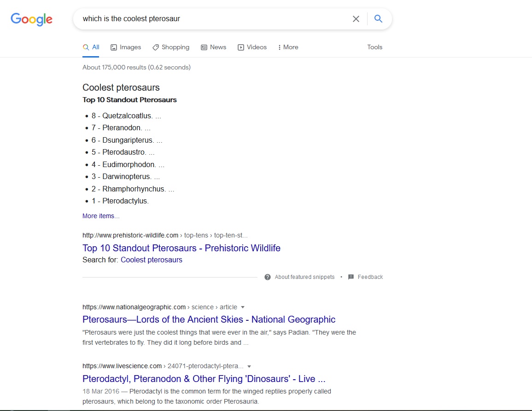Expand the livescience.com result dropdown arrow
This screenshot has height=411, width=532.
pos(249,366)
